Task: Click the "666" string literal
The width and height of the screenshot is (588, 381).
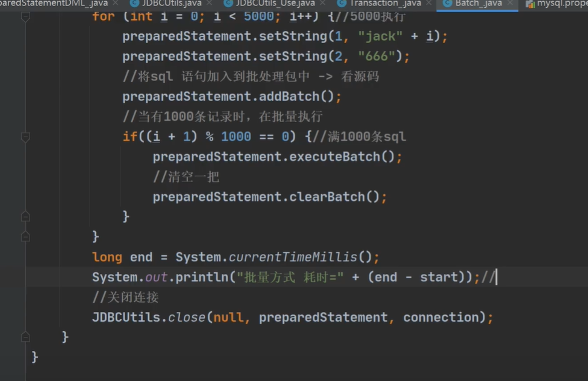Action: [x=376, y=56]
